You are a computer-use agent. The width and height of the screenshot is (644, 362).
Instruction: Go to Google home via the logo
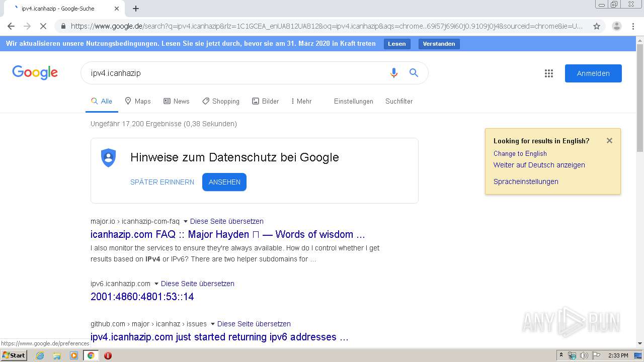tap(35, 73)
